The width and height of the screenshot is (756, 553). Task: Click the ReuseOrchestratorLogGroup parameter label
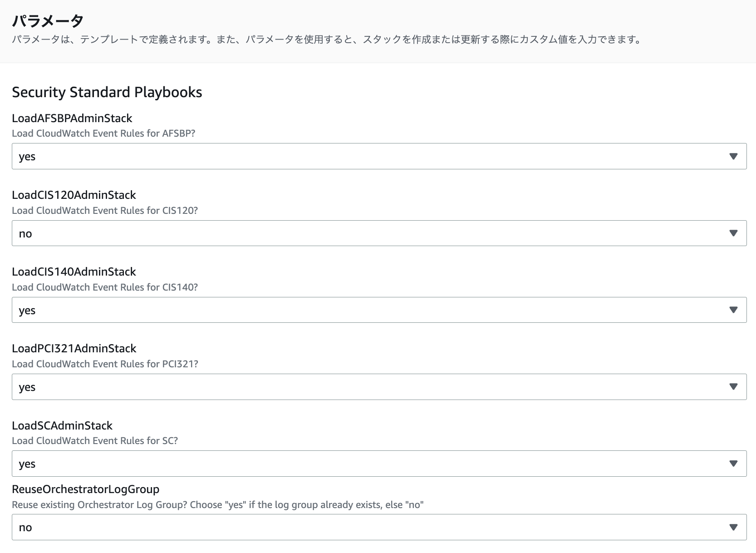pyautogui.click(x=85, y=489)
